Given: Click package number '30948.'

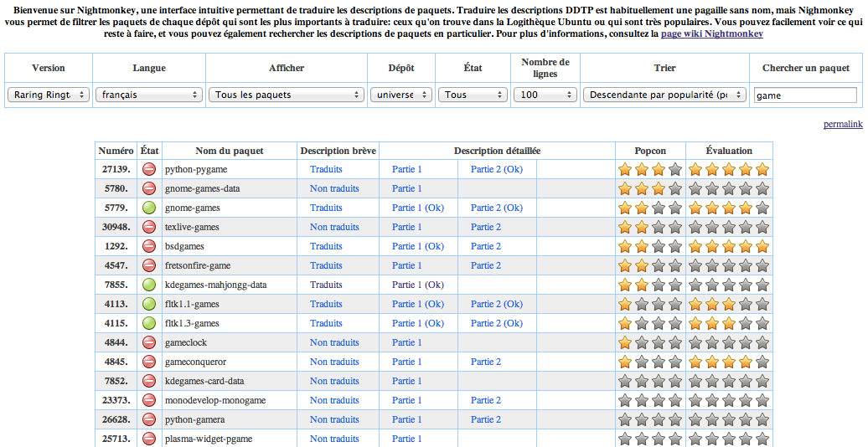Looking at the screenshot, I should point(117,227).
